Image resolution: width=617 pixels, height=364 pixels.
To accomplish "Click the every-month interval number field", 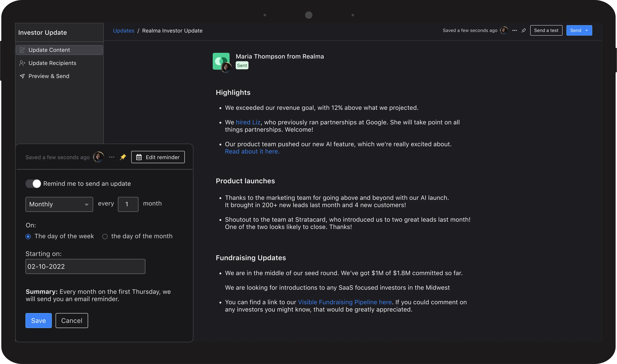I will (x=128, y=204).
